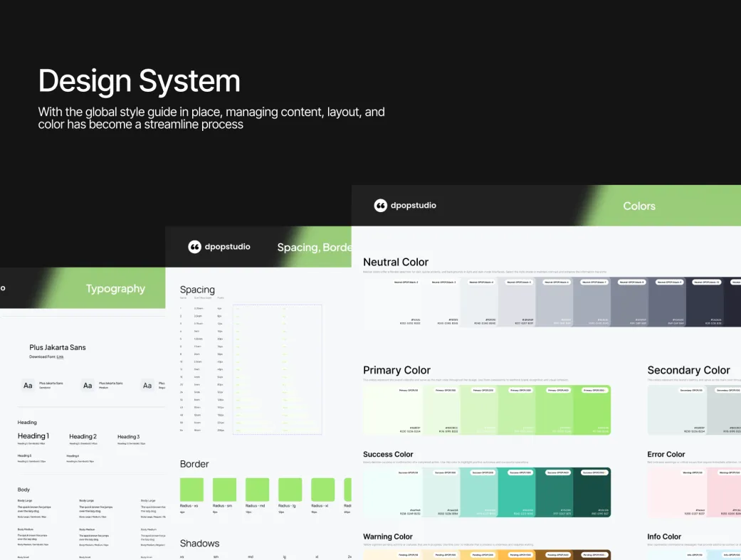Click the dpopstudio brand name in the Spacing header
This screenshot has width=741, height=560.
point(227,247)
